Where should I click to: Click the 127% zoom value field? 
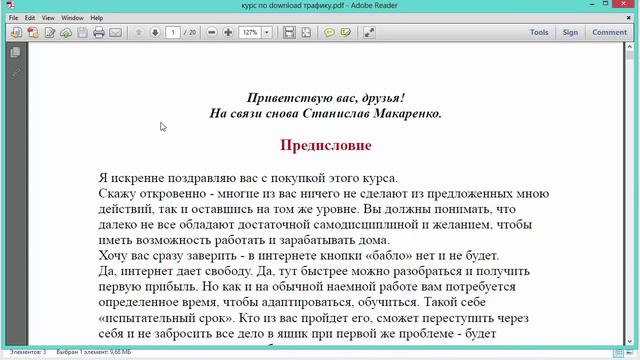pos(250,32)
